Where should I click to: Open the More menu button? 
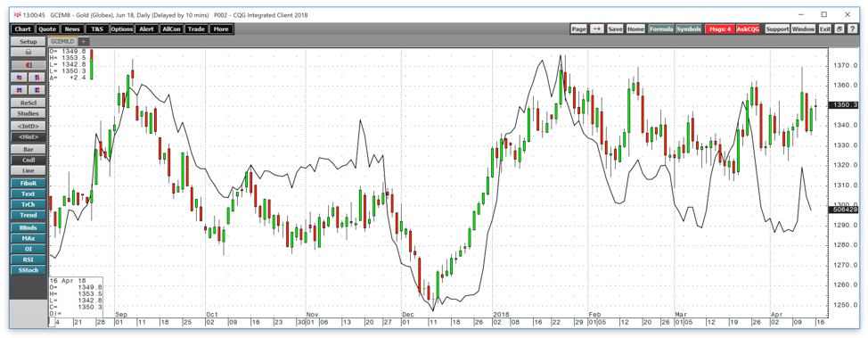coord(220,29)
